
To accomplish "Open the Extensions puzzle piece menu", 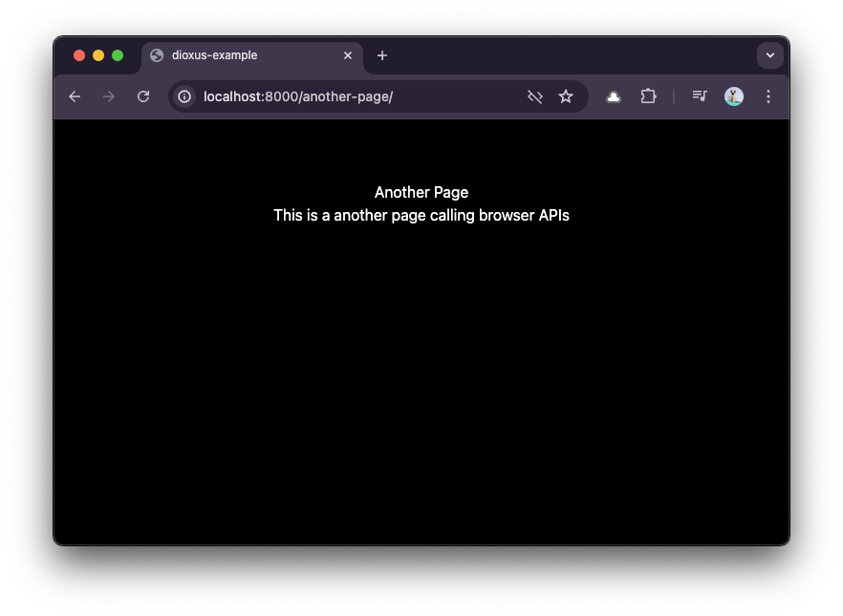I will tap(648, 96).
